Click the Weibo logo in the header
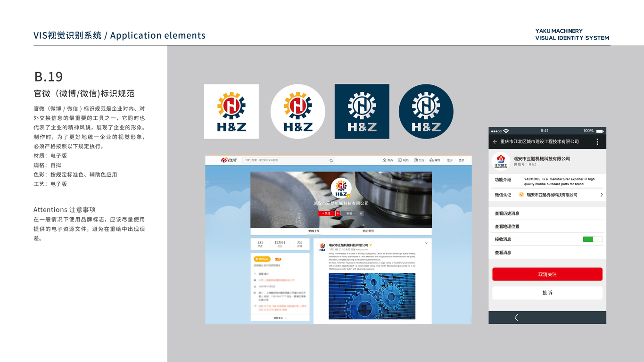 229,160
